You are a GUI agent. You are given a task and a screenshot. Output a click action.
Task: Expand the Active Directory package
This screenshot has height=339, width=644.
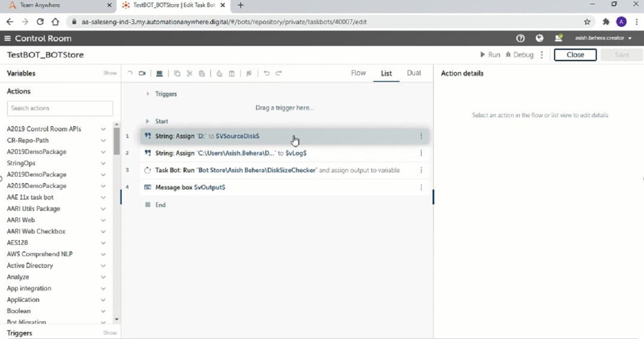103,266
